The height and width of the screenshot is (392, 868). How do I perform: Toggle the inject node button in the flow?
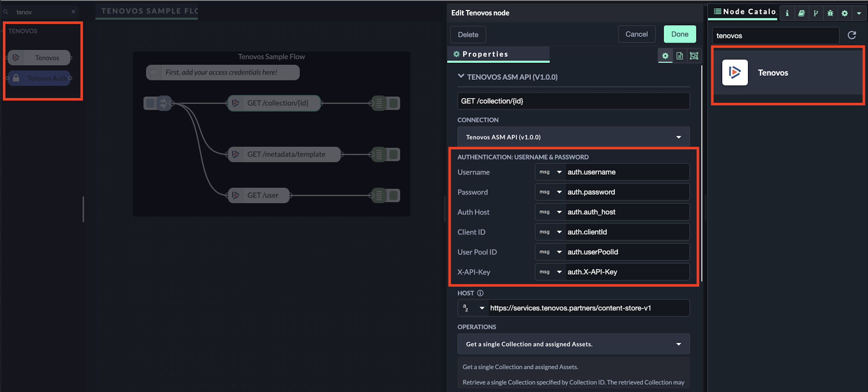pos(150,103)
